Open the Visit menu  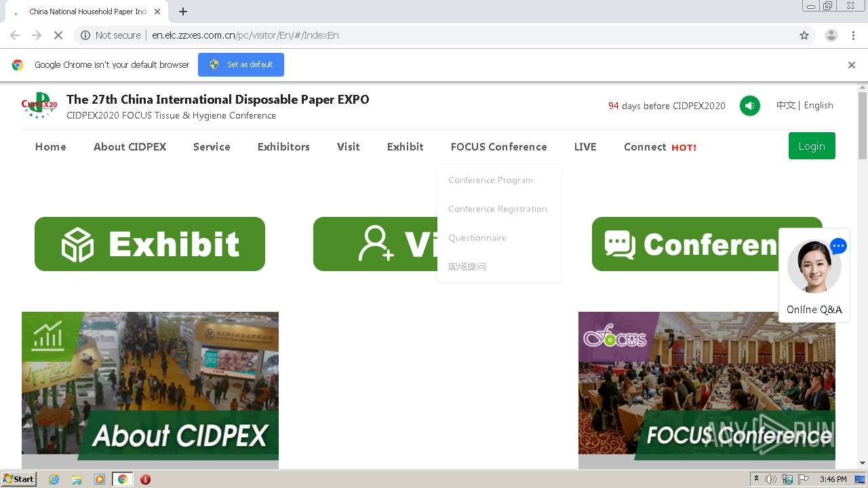(x=349, y=146)
